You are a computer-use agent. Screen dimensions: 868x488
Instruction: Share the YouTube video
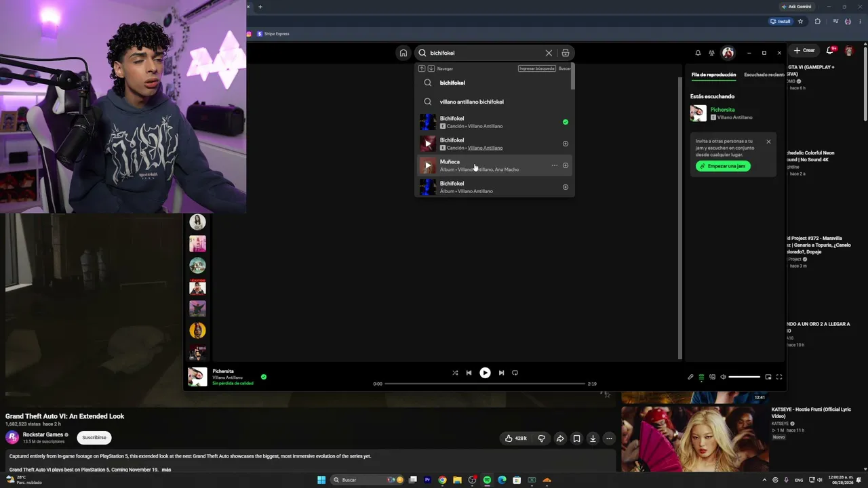[560, 439]
